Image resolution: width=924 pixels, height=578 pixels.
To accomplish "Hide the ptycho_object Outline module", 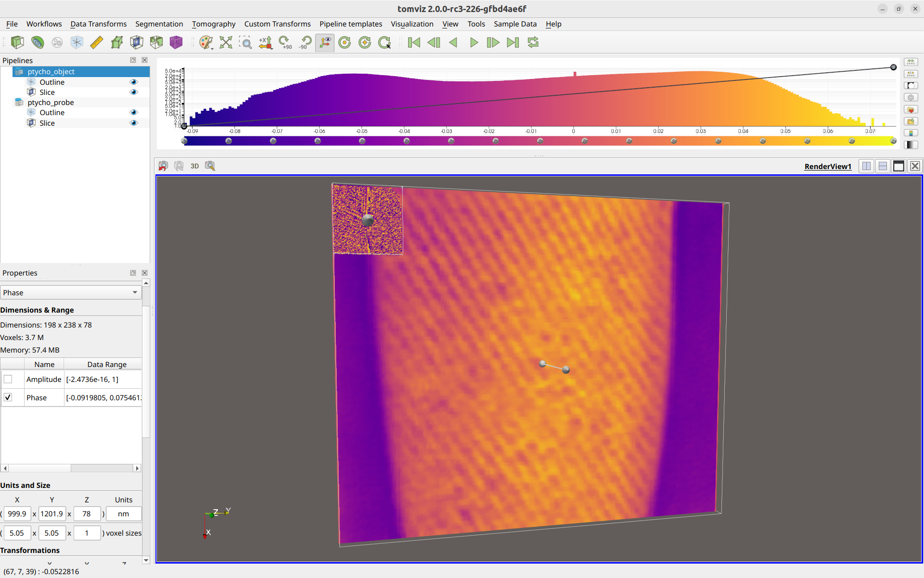I will click(x=134, y=82).
